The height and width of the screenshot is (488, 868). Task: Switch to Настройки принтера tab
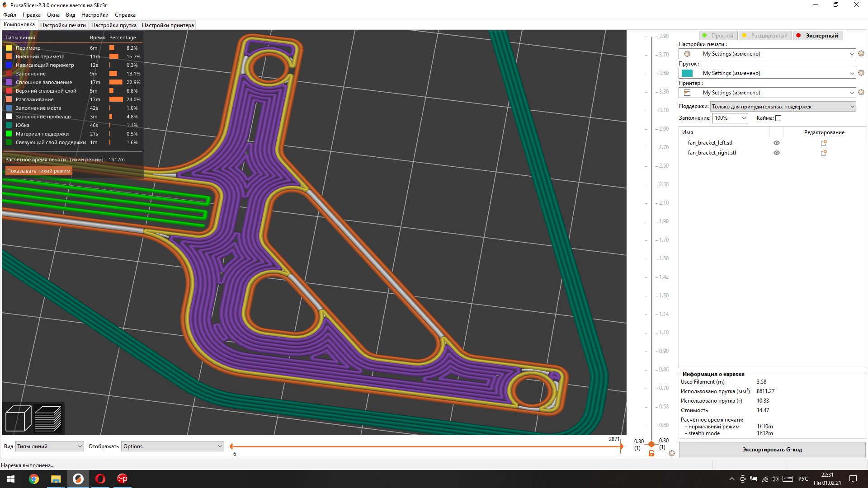(168, 25)
